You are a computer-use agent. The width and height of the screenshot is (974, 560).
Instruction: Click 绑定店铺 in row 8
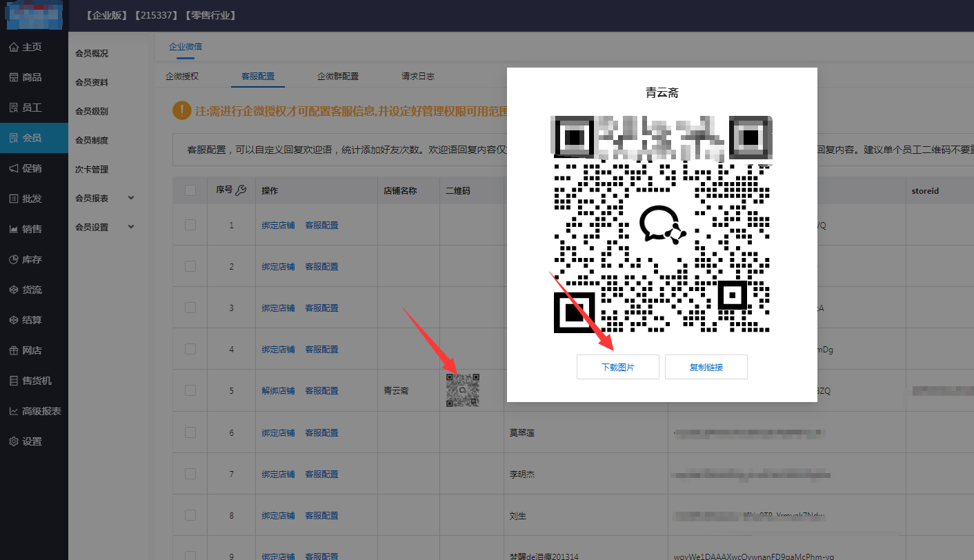click(278, 515)
